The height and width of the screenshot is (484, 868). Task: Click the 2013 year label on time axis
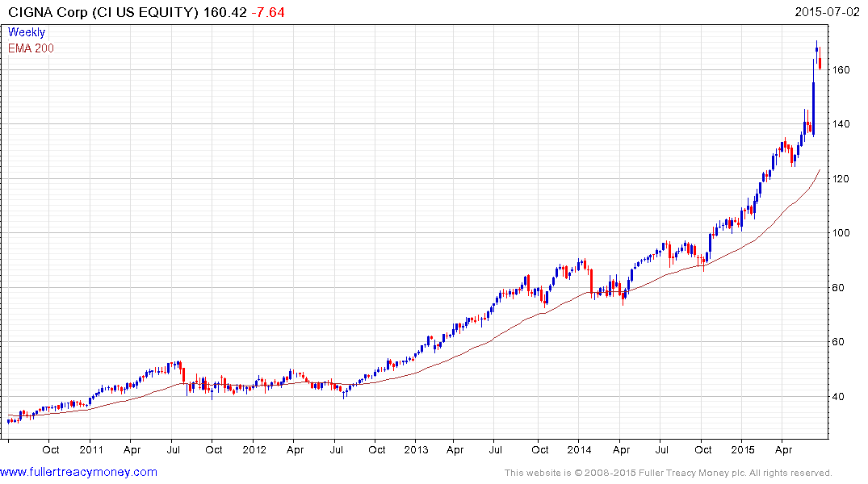[416, 449]
